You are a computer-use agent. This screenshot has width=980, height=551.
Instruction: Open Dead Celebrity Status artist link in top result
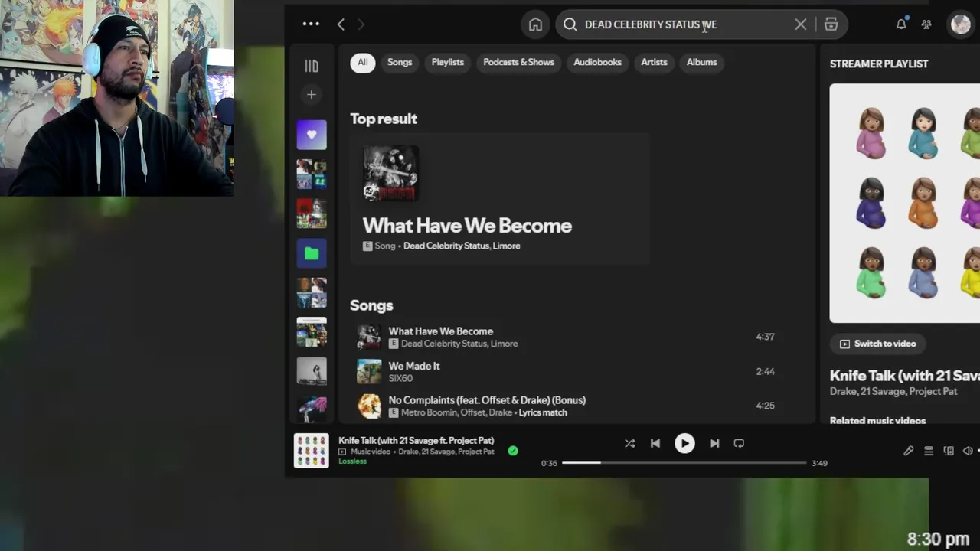[446, 246]
